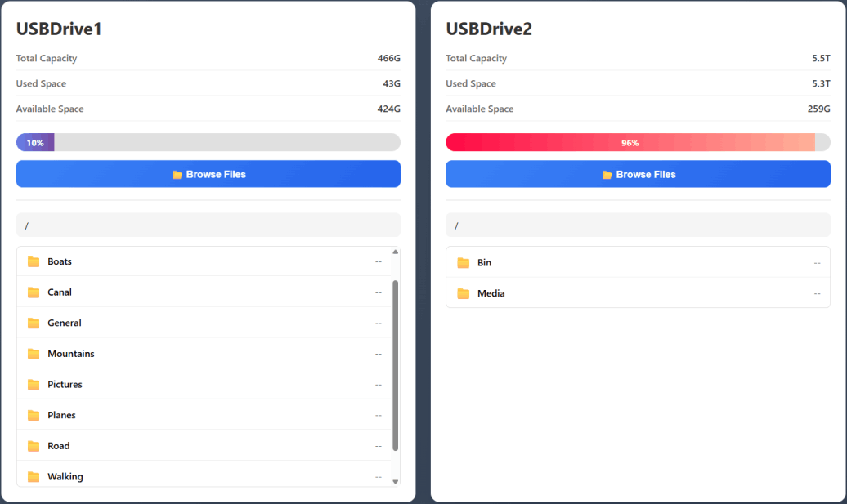Select the Media folder row name
Viewport: 847px width, 504px height.
[x=491, y=293]
